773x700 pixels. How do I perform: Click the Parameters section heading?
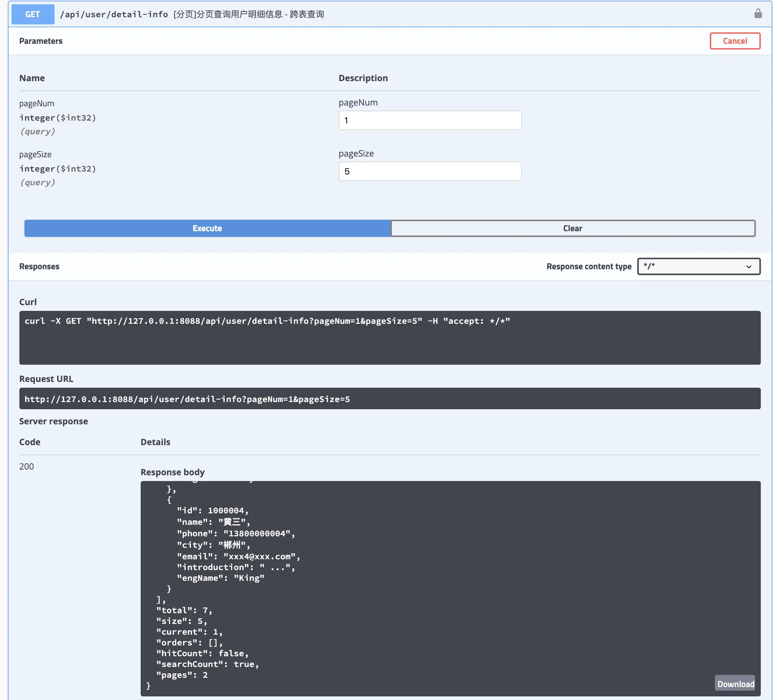pos(41,41)
